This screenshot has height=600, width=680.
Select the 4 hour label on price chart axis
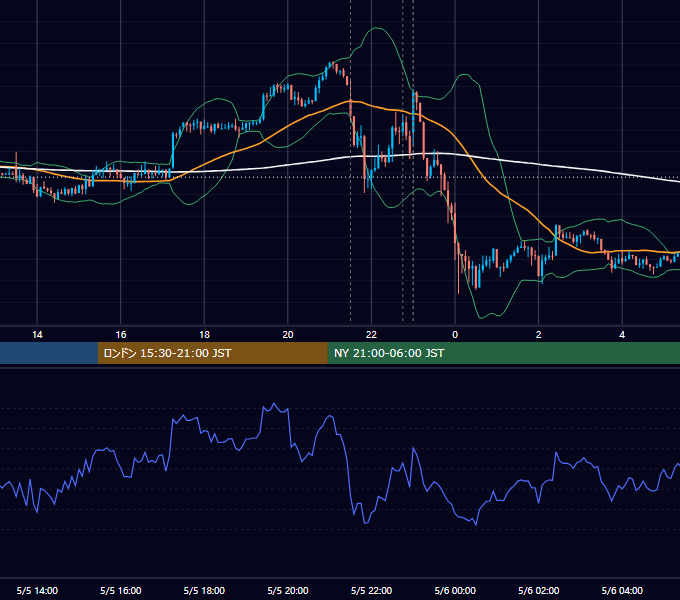tap(622, 335)
